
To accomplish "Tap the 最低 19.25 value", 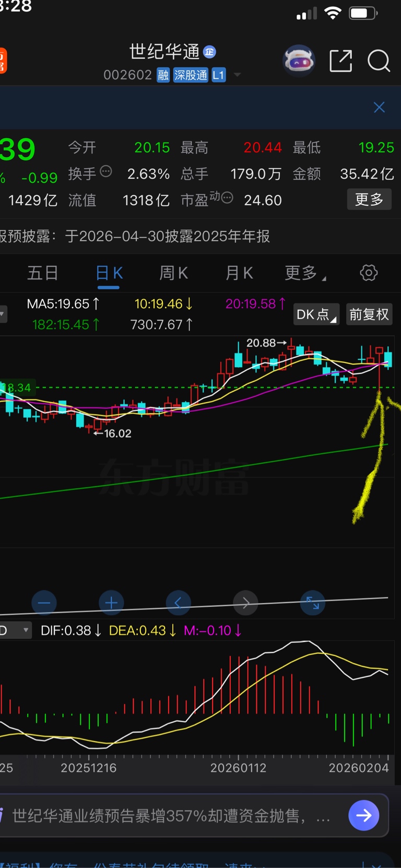I will pos(376,148).
